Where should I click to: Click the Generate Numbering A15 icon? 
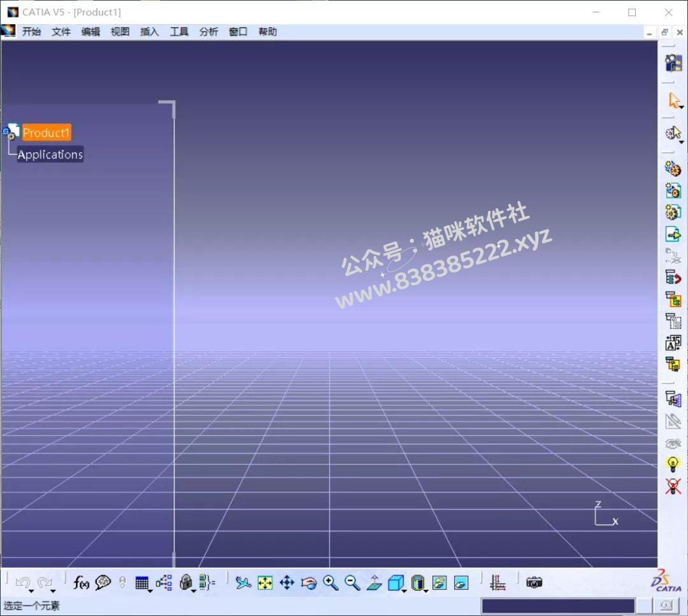click(673, 343)
